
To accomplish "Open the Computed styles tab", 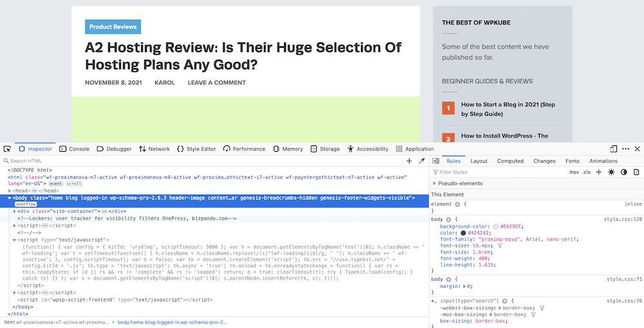I will (x=510, y=161).
